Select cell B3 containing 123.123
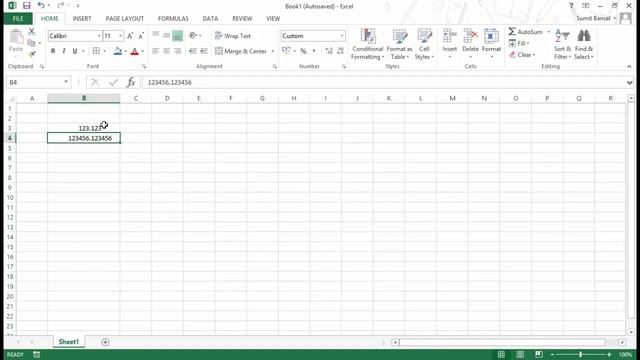This screenshot has width=640, height=360. [84, 128]
